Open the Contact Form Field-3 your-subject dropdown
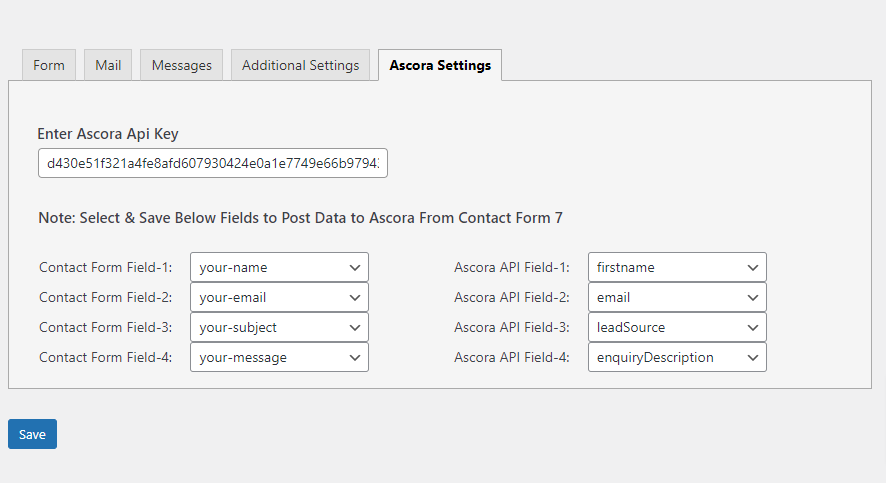886x483 pixels. point(279,327)
